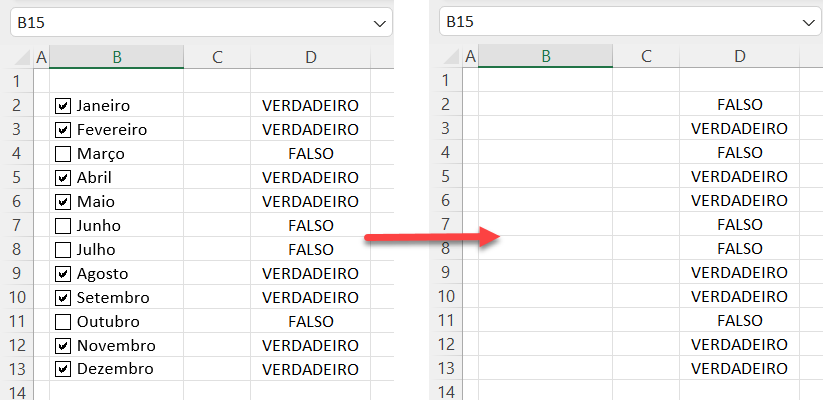The height and width of the screenshot is (400, 823).
Task: Toggle the Agosto checkbox
Action: (63, 274)
